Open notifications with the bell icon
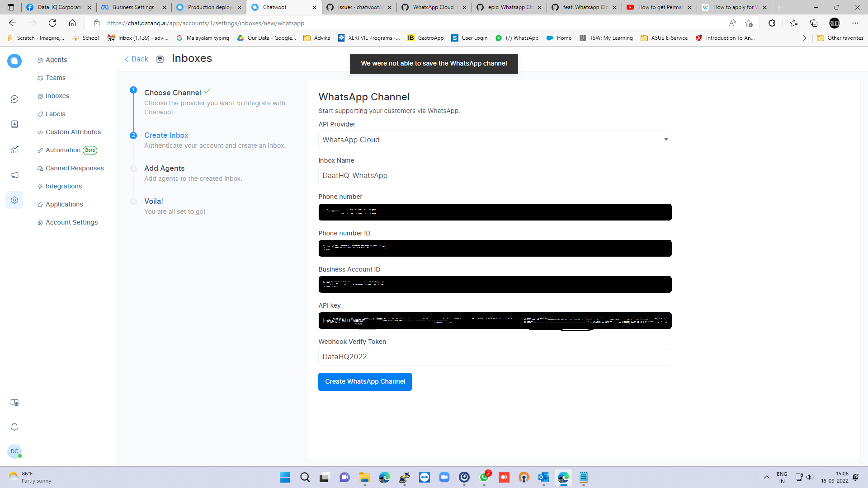This screenshot has height=488, width=868. [x=14, y=427]
